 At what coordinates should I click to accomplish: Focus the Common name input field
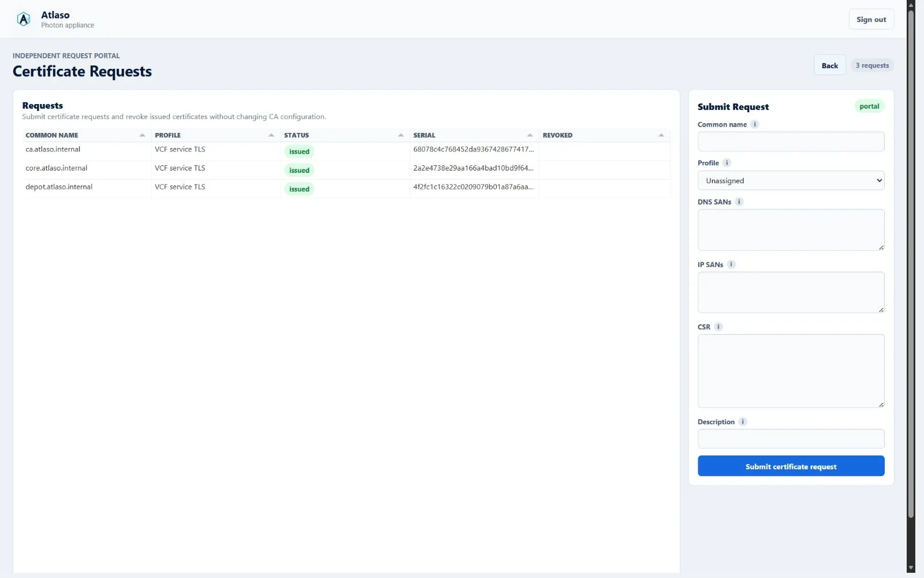tap(791, 142)
